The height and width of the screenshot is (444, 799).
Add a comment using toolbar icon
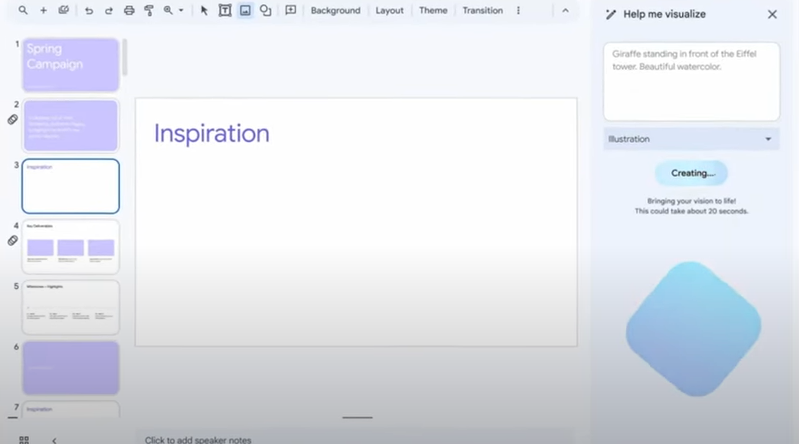(x=291, y=10)
